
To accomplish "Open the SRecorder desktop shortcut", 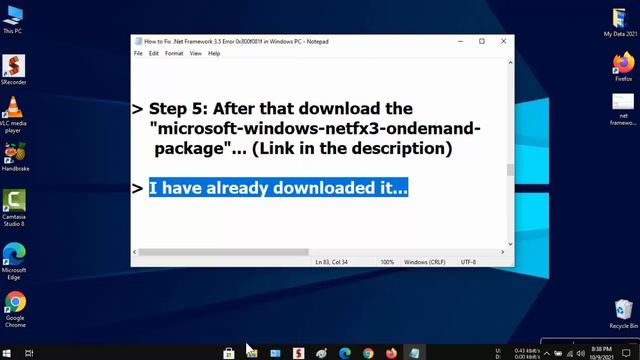I will point(13,69).
